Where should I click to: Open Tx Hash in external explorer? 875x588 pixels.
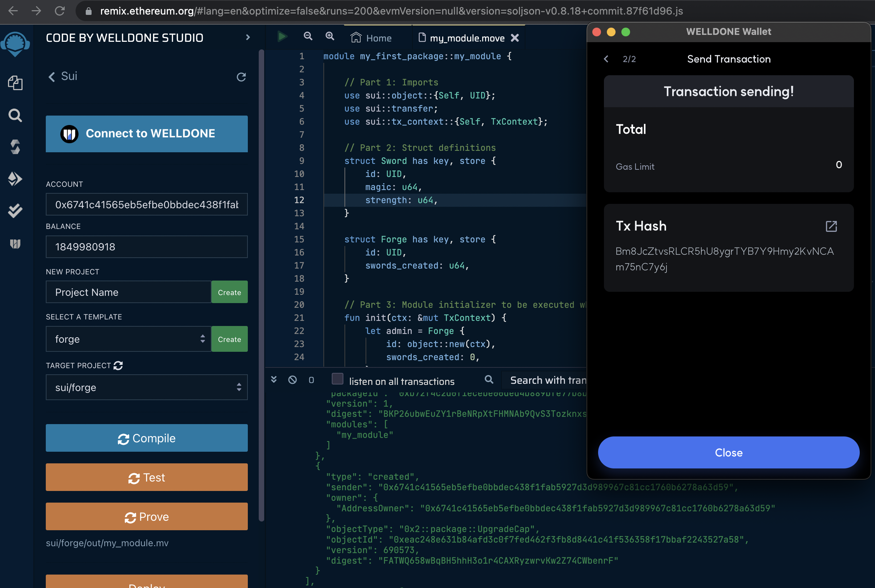click(831, 226)
